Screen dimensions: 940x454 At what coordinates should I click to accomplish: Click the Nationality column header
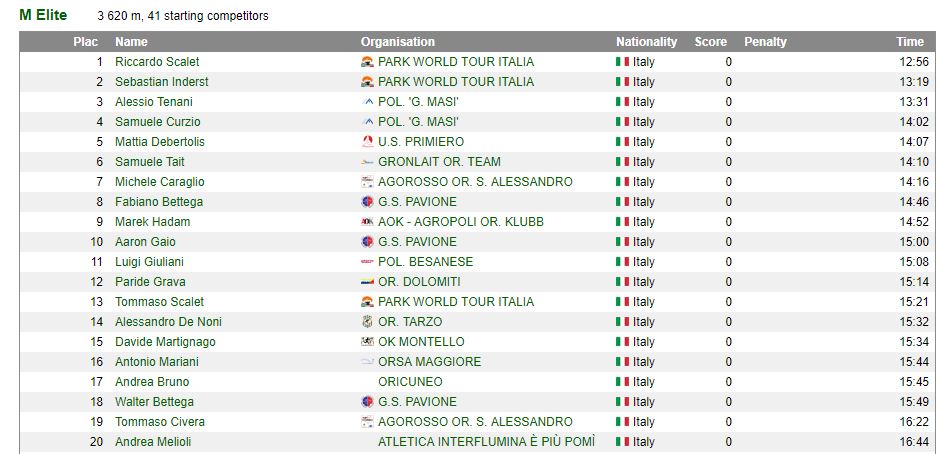tap(646, 42)
